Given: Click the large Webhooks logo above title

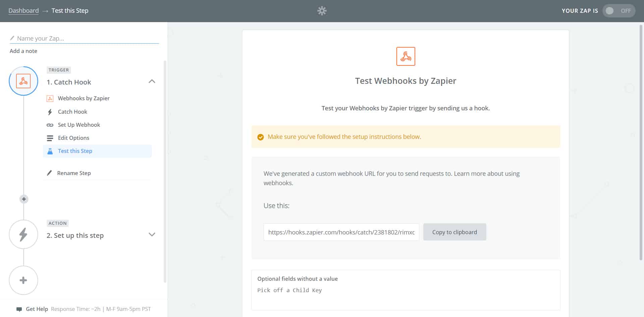Looking at the screenshot, I should coord(406,56).
